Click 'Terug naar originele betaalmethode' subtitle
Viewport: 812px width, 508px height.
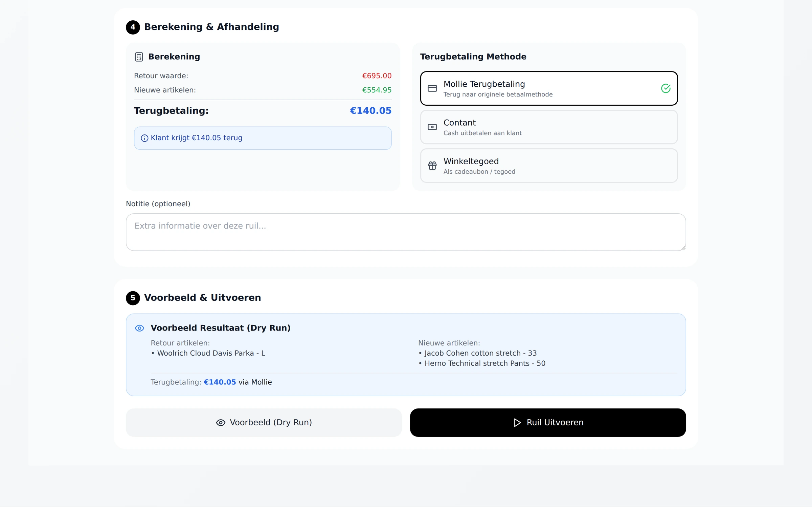coord(498,94)
